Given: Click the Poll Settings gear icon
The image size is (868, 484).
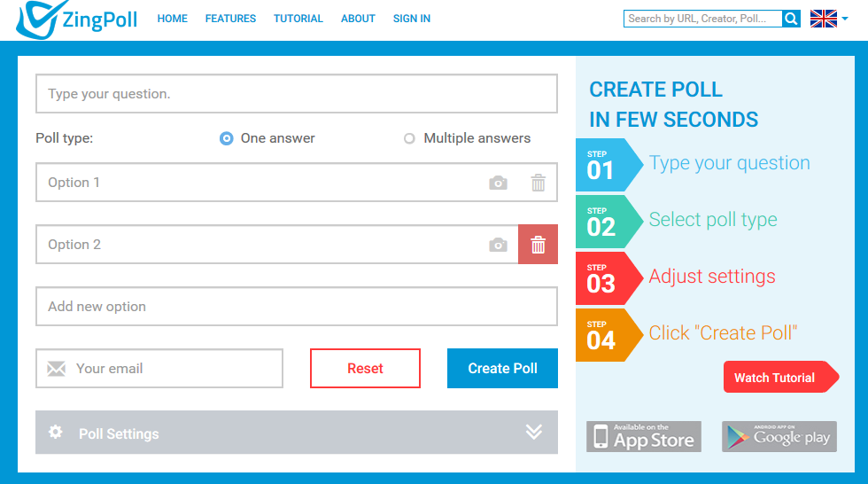Looking at the screenshot, I should 56,433.
